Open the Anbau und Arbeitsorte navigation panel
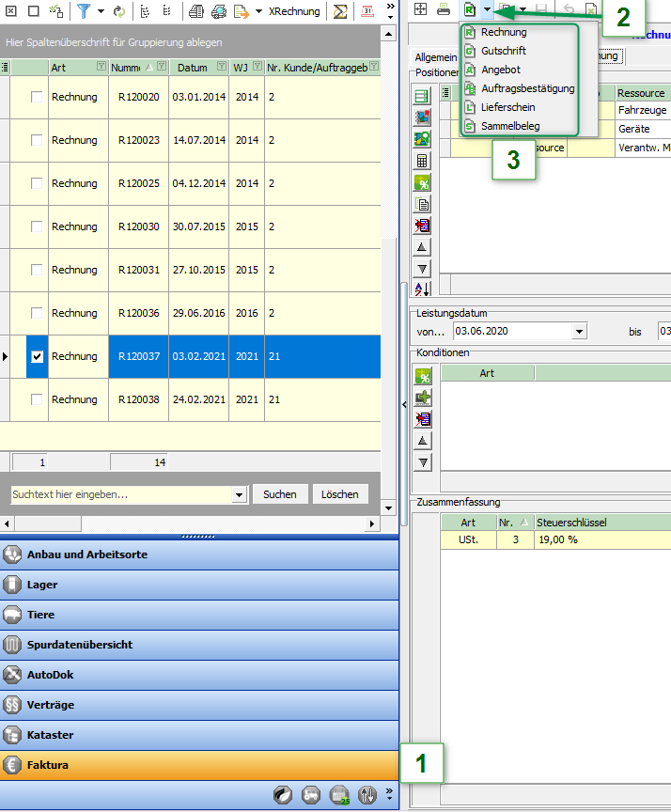This screenshot has width=671, height=812. 199,554
